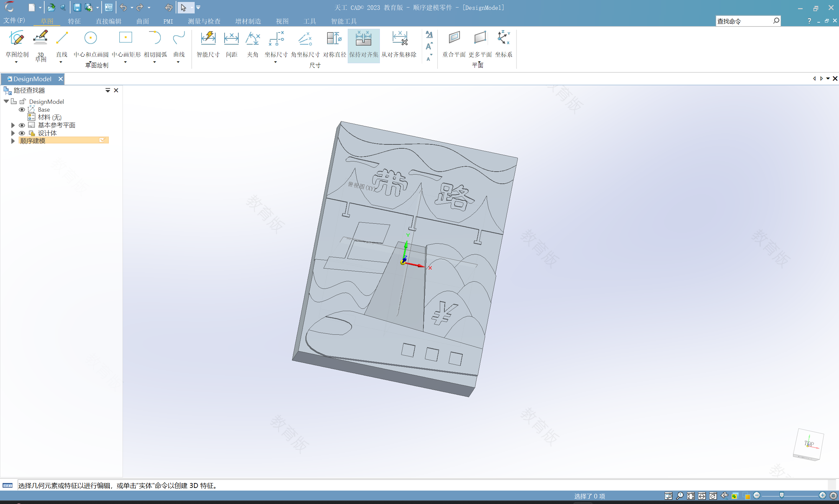Collapse the DesignModel root node

[6, 101]
